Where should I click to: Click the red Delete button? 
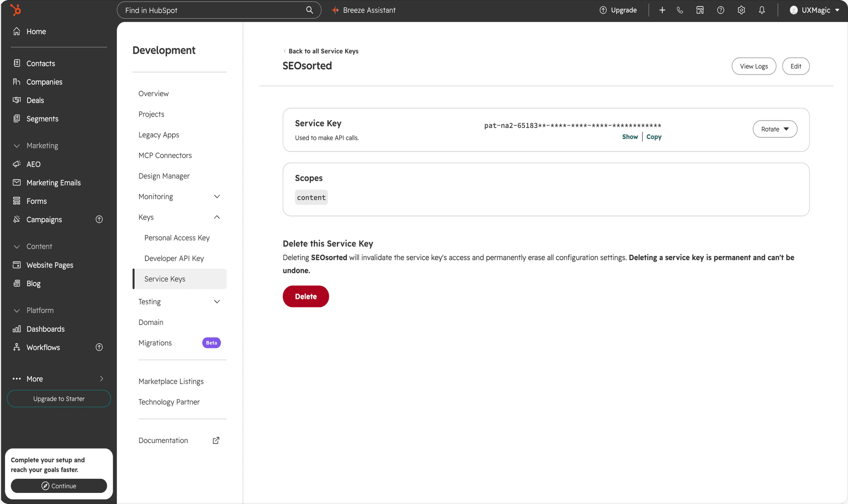(x=306, y=296)
